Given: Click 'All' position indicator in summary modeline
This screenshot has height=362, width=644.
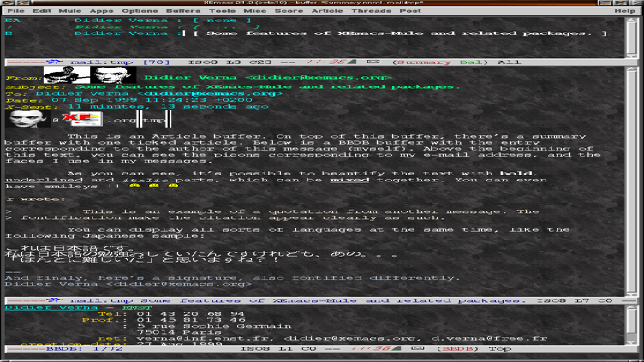Looking at the screenshot, I should coord(510,62).
